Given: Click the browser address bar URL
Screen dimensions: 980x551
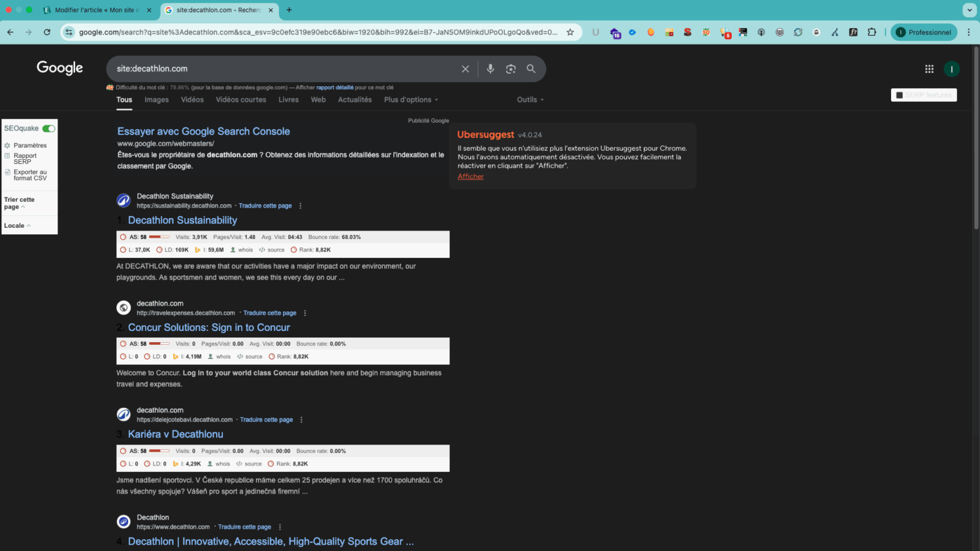Looking at the screenshot, I should [x=318, y=32].
